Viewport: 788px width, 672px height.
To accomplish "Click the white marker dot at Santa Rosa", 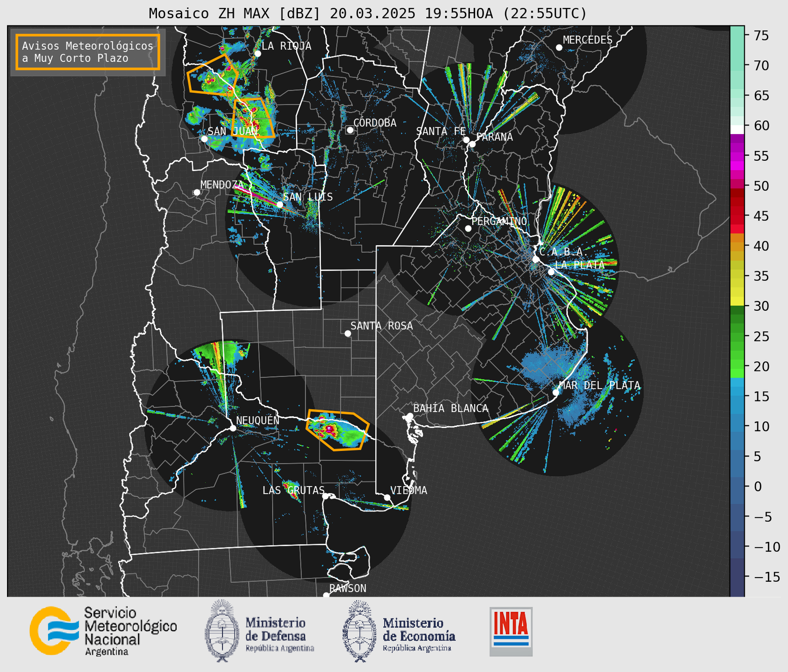I will click(348, 333).
